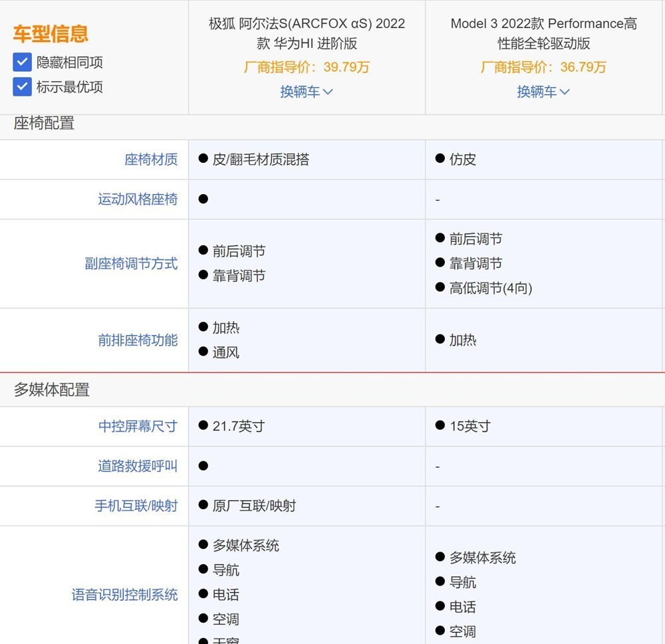Toggle the 标示最优项 checkbox
The height and width of the screenshot is (644, 665).
click(22, 87)
